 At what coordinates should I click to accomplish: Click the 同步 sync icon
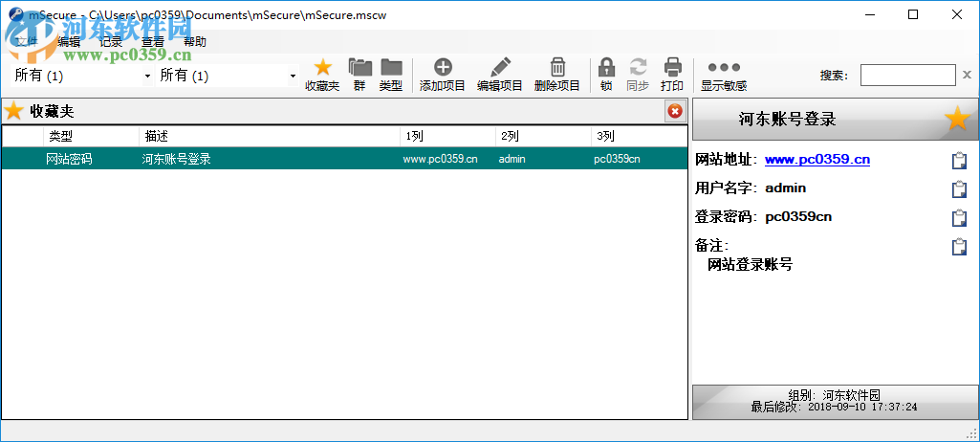638,67
